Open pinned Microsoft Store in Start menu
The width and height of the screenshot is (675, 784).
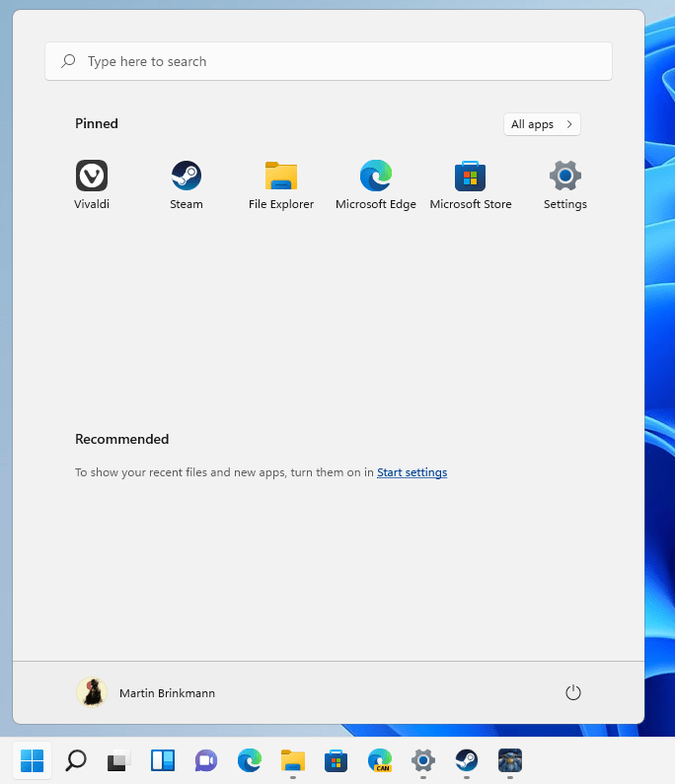click(x=471, y=184)
